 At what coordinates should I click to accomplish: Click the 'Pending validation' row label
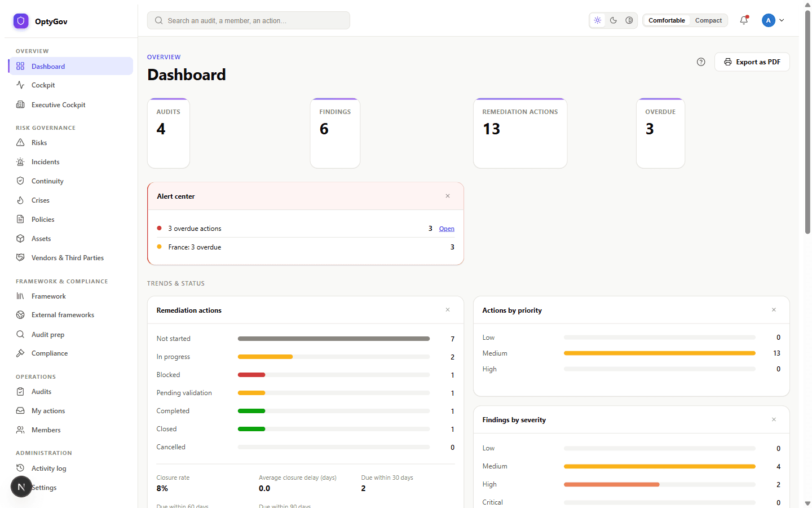(x=184, y=393)
